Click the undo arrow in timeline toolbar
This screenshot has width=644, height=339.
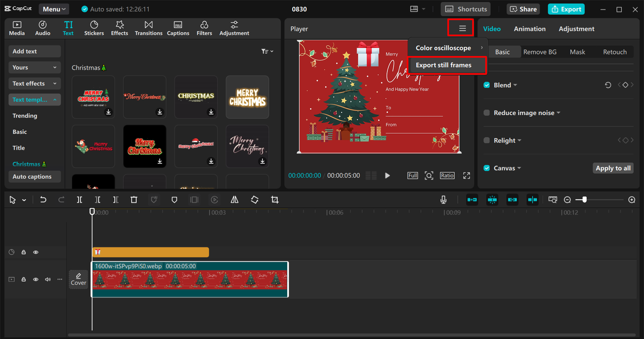(x=43, y=200)
